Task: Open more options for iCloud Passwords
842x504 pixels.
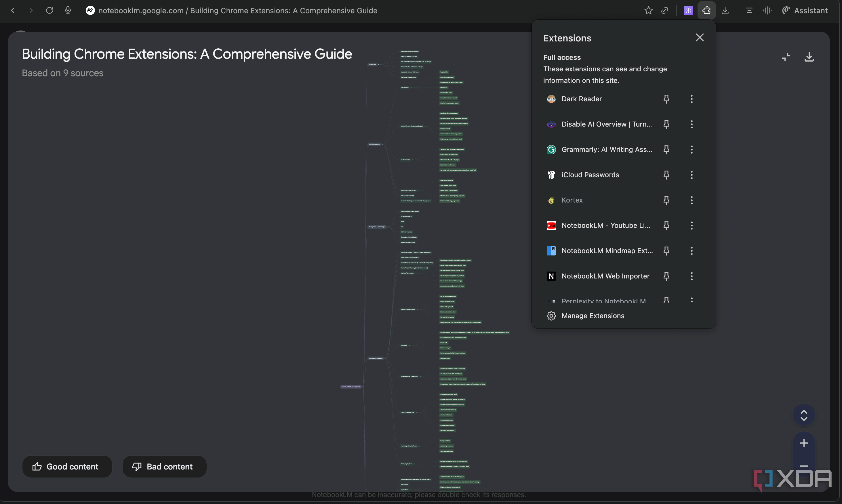Action: pyautogui.click(x=691, y=175)
